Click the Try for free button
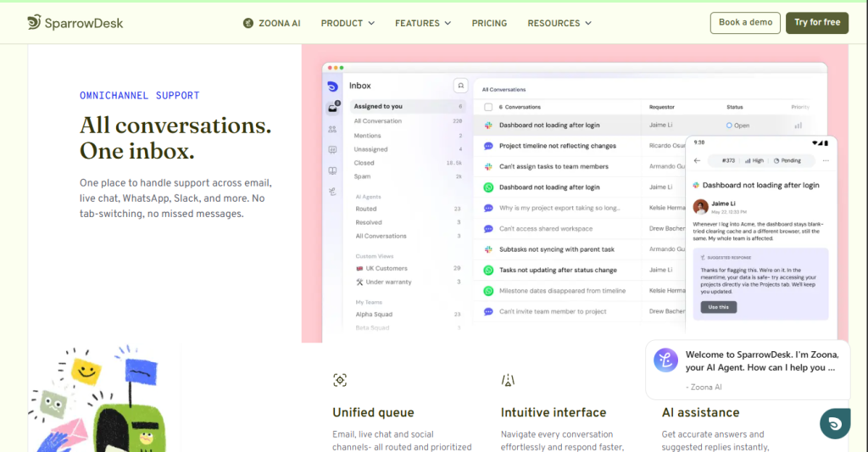The height and width of the screenshot is (452, 868). point(817,23)
